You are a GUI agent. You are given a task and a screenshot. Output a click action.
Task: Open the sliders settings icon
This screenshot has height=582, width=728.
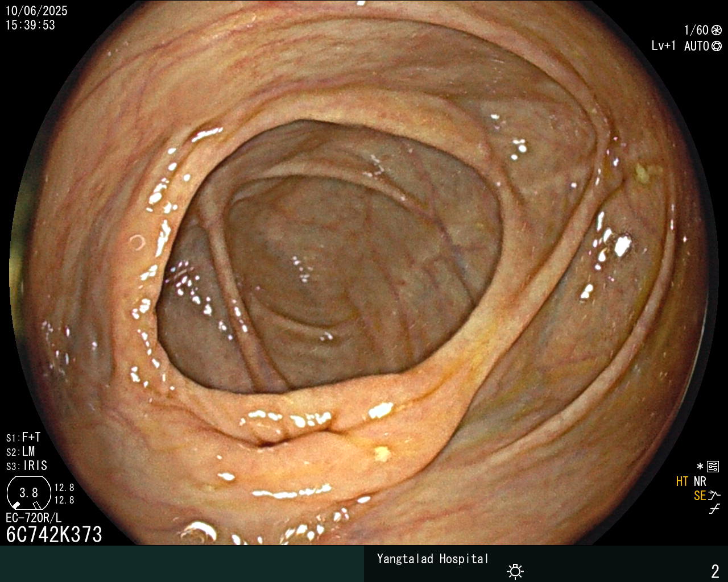point(713,467)
